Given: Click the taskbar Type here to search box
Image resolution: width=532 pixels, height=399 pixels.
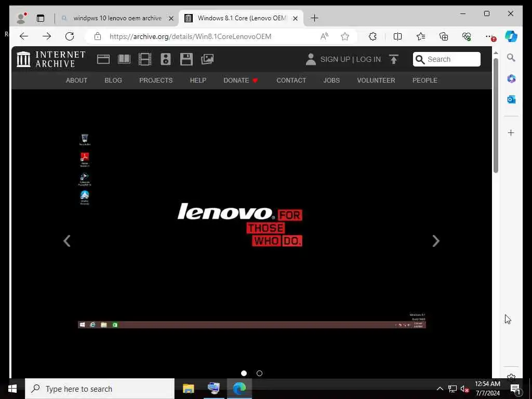Looking at the screenshot, I should (x=100, y=389).
